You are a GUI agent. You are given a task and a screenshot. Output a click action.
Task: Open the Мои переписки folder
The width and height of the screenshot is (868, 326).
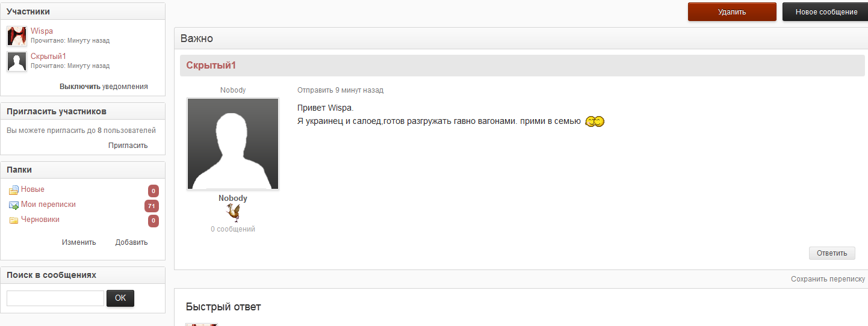[48, 205]
